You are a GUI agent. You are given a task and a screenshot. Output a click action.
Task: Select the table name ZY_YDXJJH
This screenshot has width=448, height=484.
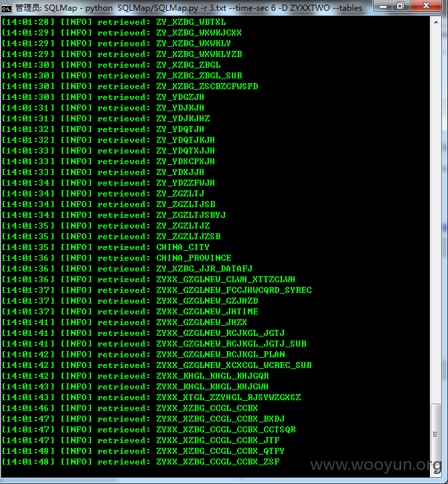[180, 172]
